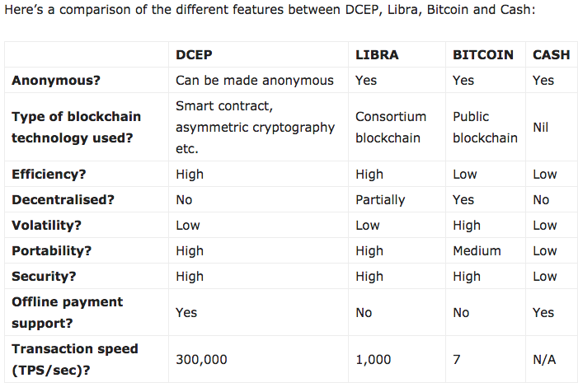Click the 'Medium' portability cell
Viewport: 578px width, 392px height.
[477, 250]
